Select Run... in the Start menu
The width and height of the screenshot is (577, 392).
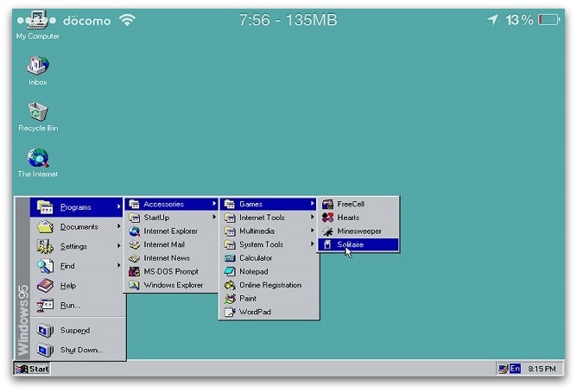[78, 305]
